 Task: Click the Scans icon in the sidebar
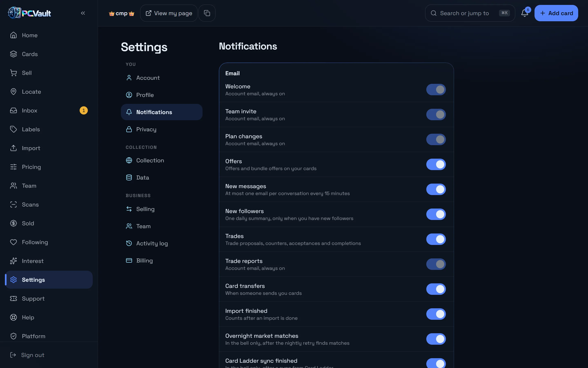pos(13,204)
